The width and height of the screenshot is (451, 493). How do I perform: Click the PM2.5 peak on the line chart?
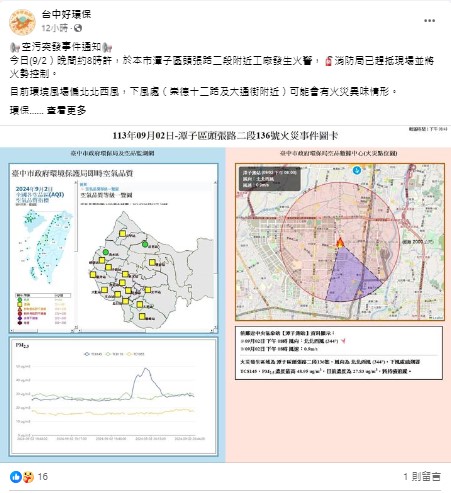(146, 369)
